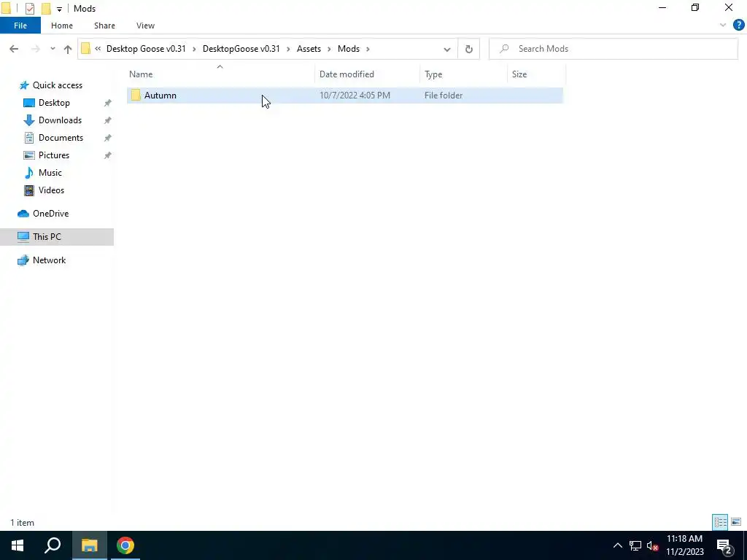Expand the ribbon with the chevron

point(723,26)
